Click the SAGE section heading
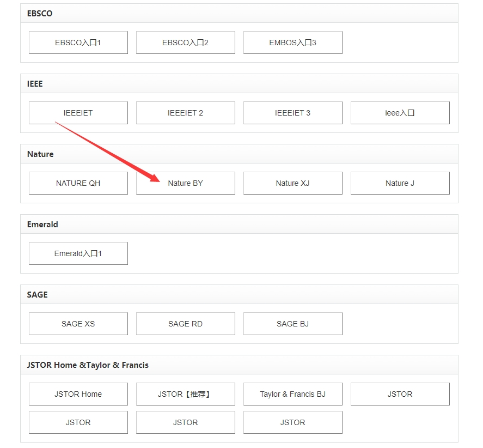The height and width of the screenshot is (448, 483). click(37, 295)
